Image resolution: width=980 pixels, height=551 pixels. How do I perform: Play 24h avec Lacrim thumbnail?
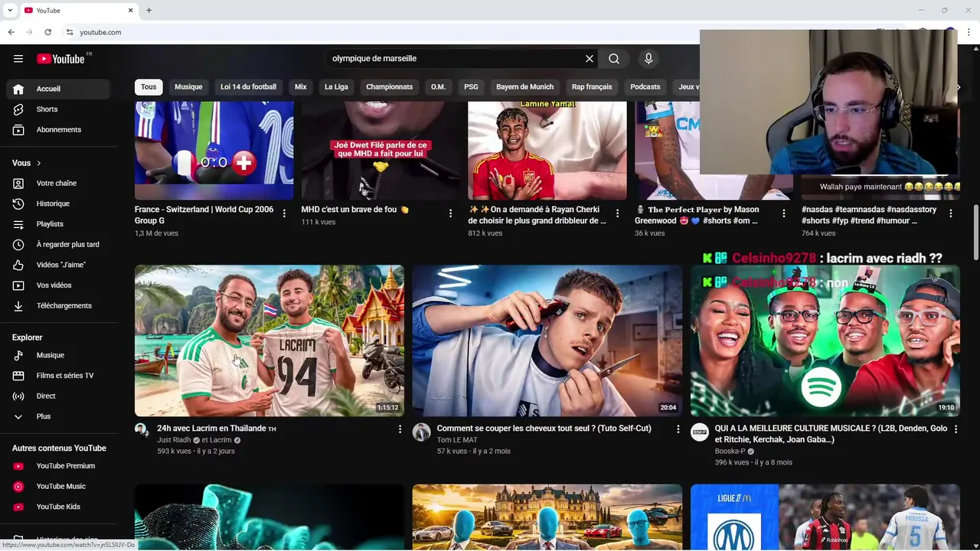(x=269, y=341)
